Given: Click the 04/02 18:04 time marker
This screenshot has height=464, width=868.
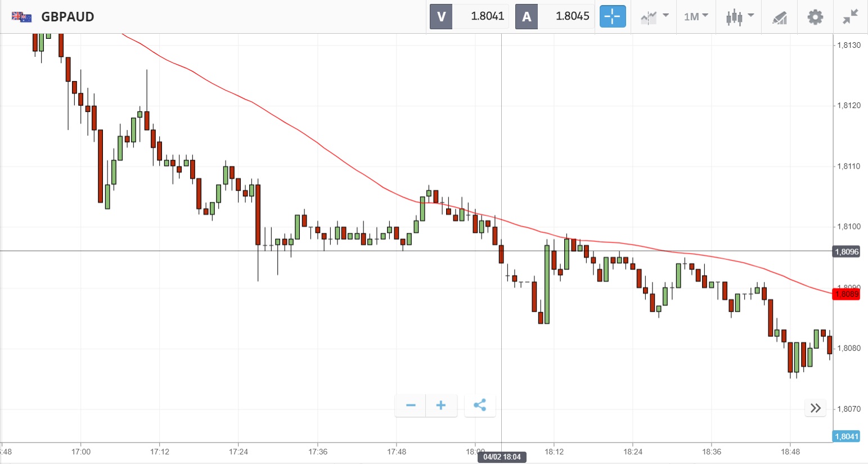Looking at the screenshot, I should coord(502,457).
